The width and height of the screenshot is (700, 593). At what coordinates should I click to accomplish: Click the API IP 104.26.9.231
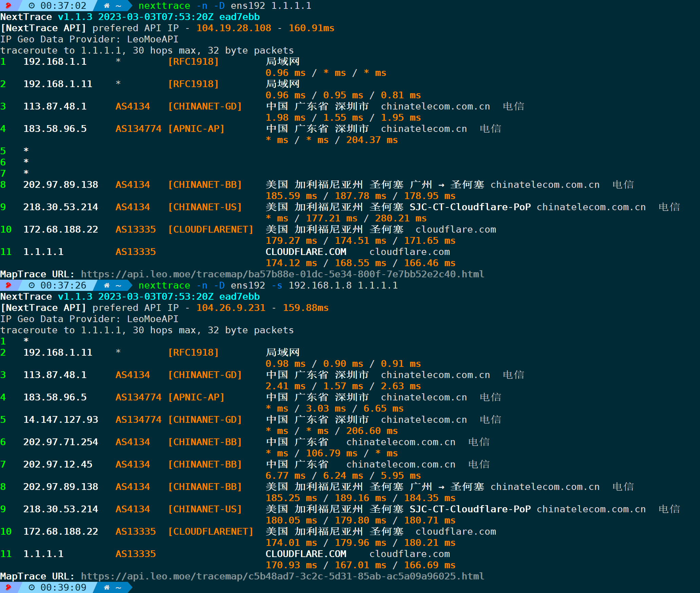231,308
